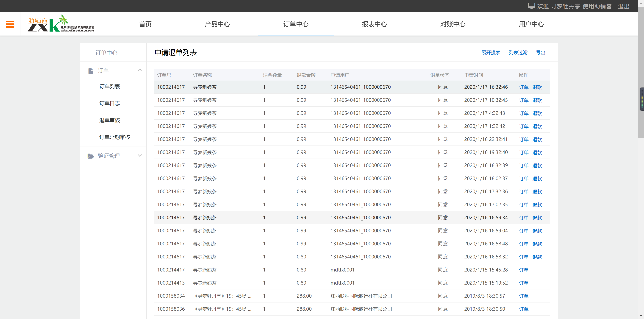Viewport: 644px width, 319px height.
Task: Collapse the 订单 sidebar section chevron
Action: point(140,70)
